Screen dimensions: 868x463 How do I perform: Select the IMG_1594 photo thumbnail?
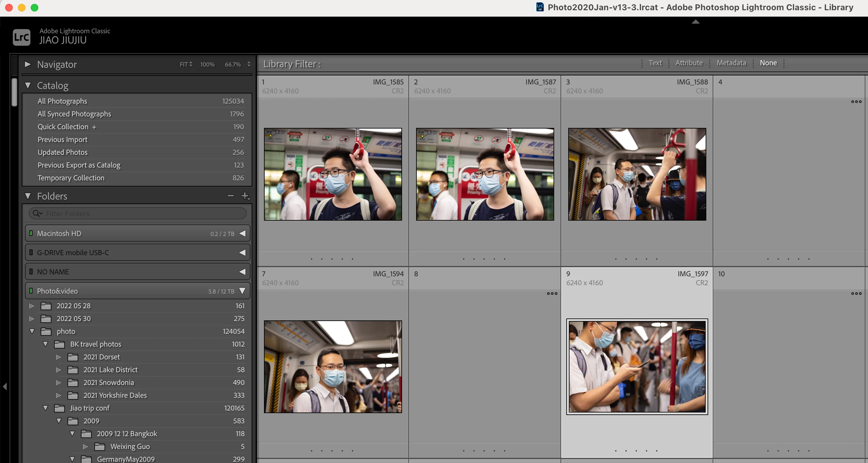(333, 366)
